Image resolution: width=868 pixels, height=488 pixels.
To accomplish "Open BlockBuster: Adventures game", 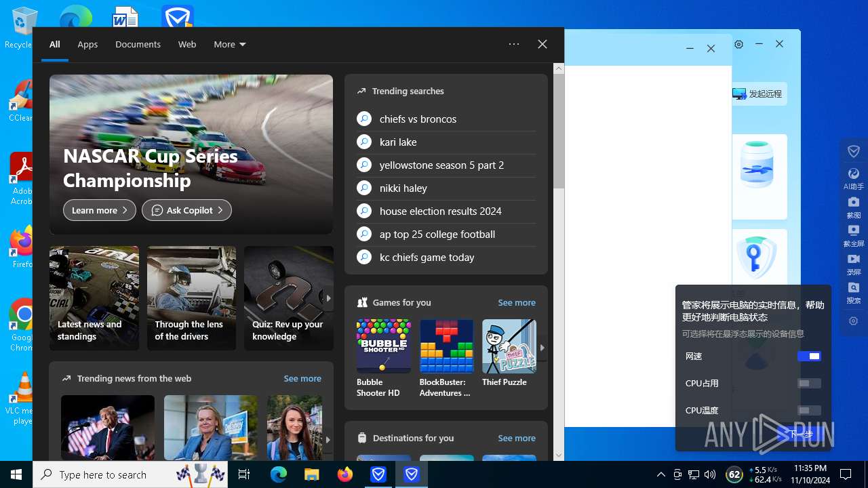I will (446, 359).
